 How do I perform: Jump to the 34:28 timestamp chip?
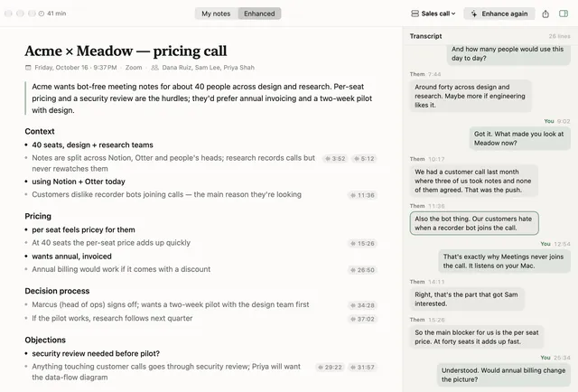click(x=362, y=305)
